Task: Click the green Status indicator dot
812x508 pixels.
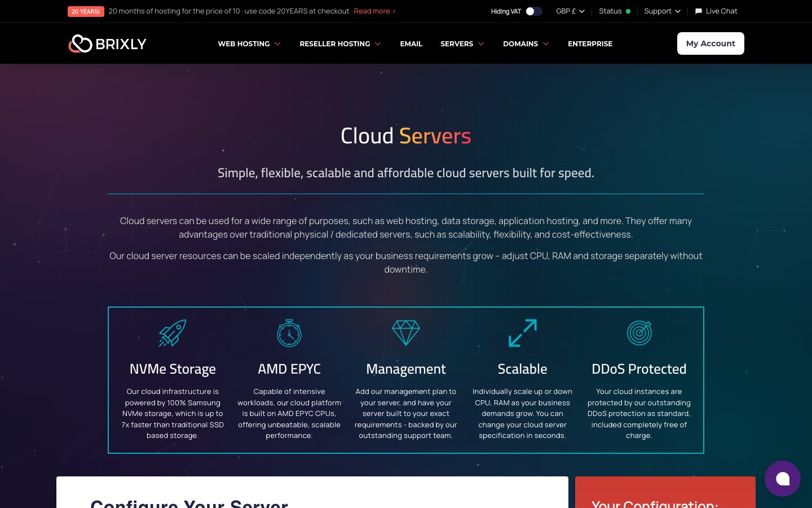Action: [628, 11]
